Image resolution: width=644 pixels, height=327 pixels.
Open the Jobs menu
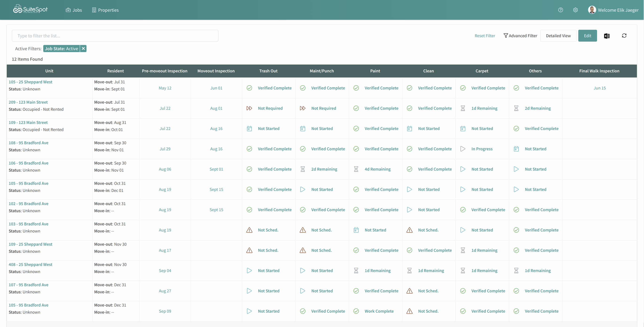pyautogui.click(x=74, y=10)
